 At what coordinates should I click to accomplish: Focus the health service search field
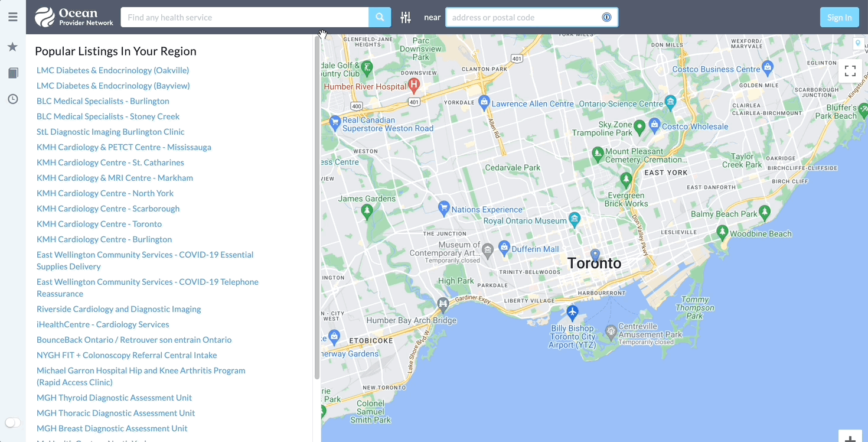click(x=244, y=17)
